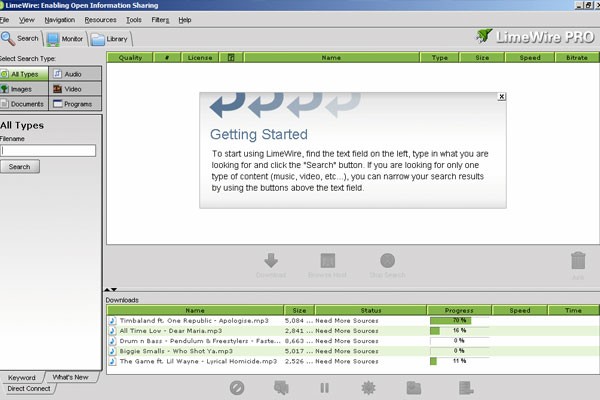
Task: Click the pause download icon
Action: (324, 388)
